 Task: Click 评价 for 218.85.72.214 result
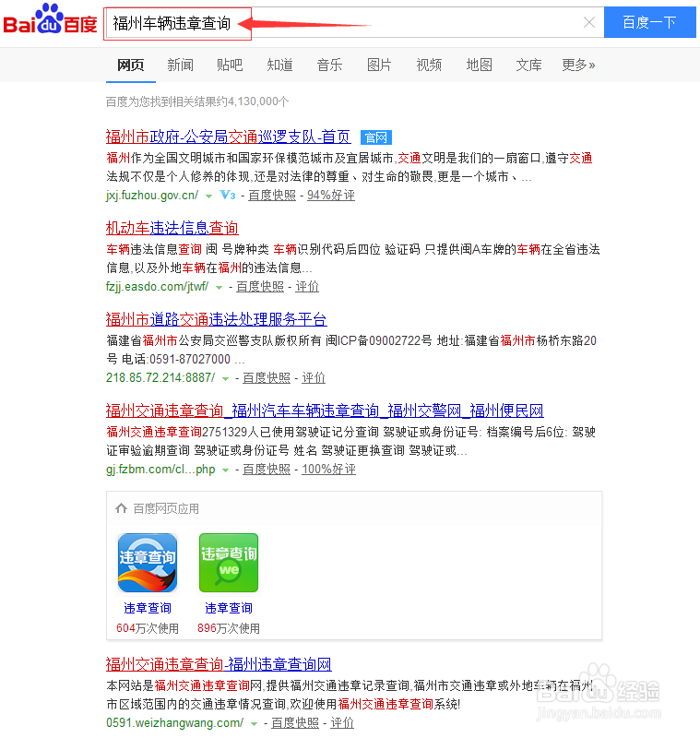pyautogui.click(x=314, y=378)
